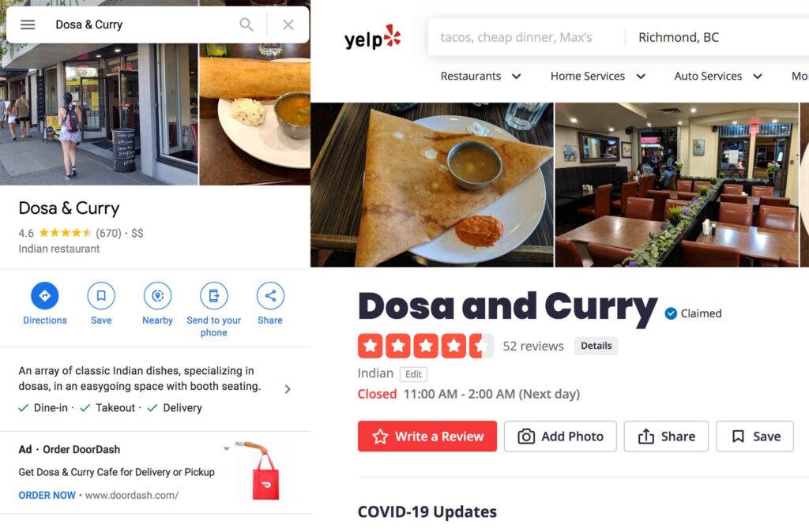Click the ORDER NOW DoorDash link
Image resolution: width=809 pixels, height=532 pixels.
point(47,496)
